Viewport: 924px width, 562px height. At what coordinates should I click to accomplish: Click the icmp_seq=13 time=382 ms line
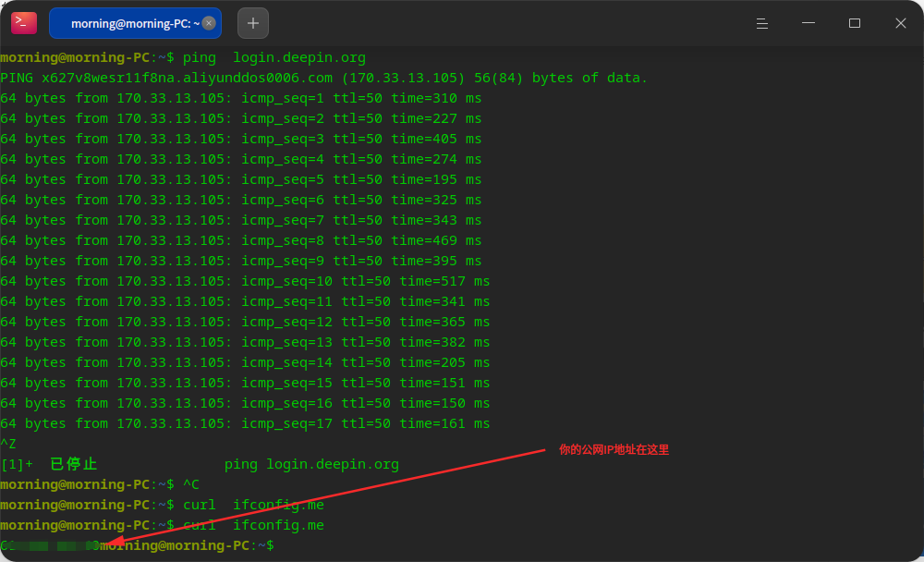(x=245, y=343)
